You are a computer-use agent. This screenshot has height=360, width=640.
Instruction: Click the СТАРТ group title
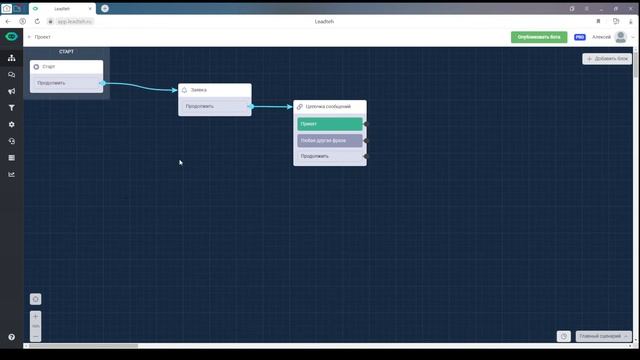66,51
